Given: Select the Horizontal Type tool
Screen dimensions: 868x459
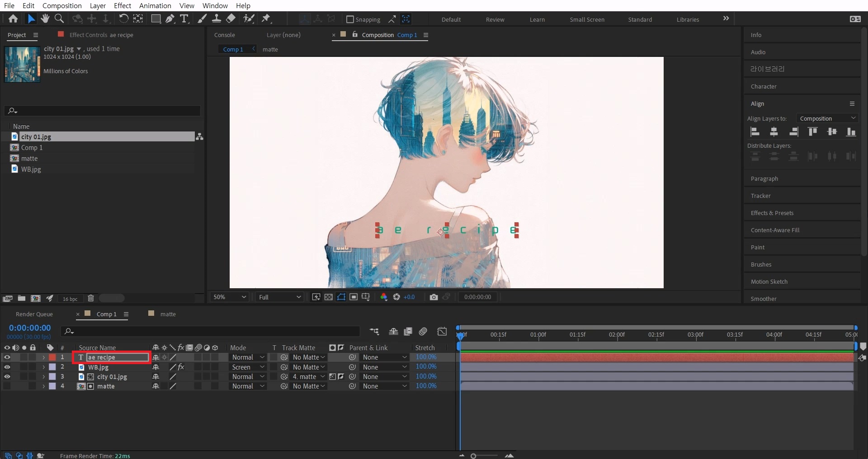Looking at the screenshot, I should tap(184, 19).
